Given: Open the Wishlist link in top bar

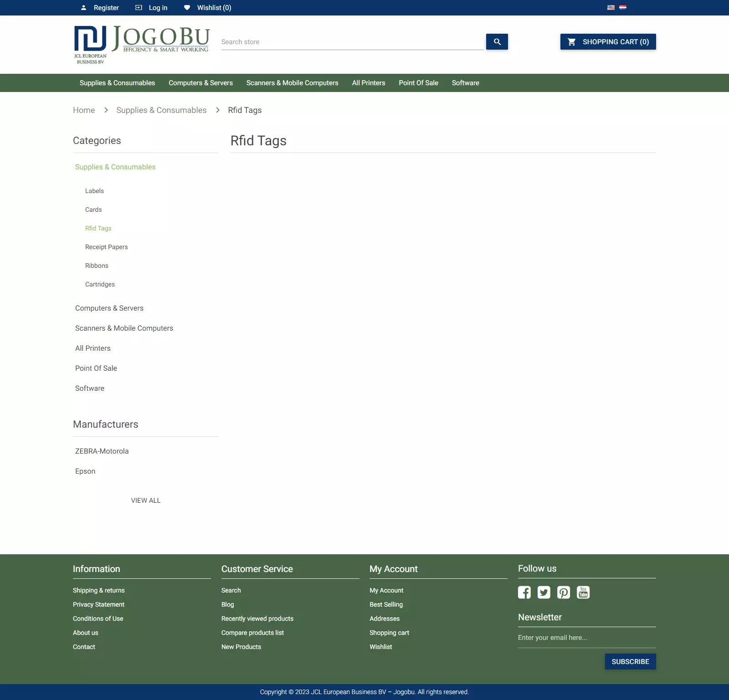Looking at the screenshot, I should pyautogui.click(x=214, y=8).
